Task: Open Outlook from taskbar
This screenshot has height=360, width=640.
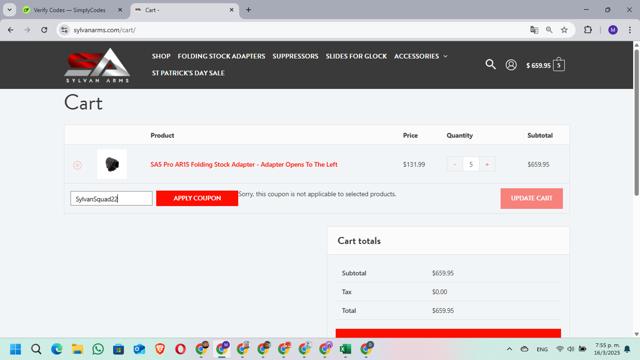Action: (x=139, y=349)
